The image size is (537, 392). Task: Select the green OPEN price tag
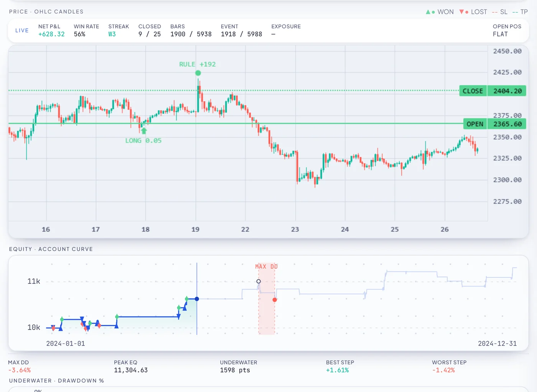(475, 124)
